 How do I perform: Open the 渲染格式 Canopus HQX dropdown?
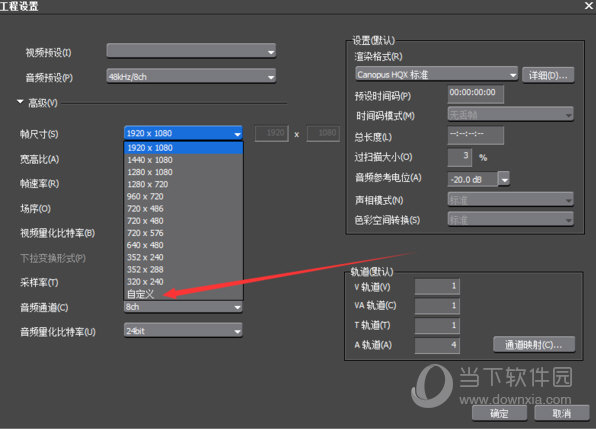436,74
